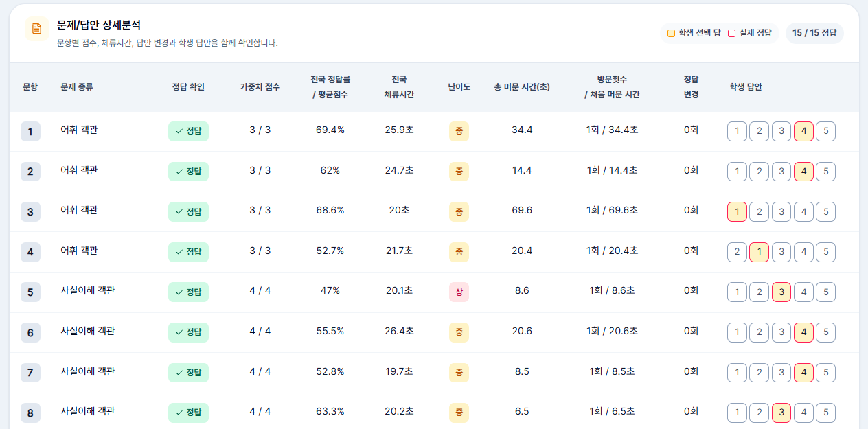This screenshot has height=429, width=868.
Task: Select highlighted answer 4 in question 7
Action: 803,373
